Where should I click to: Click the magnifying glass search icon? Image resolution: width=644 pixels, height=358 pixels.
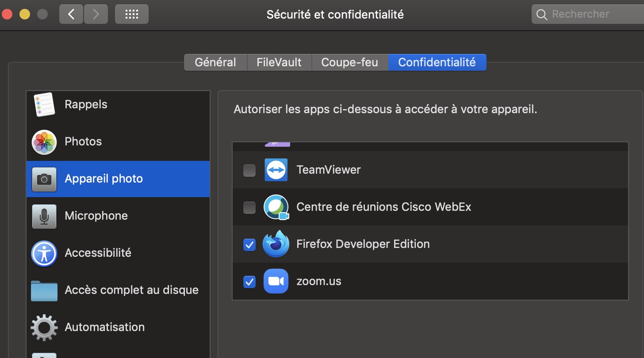pos(541,15)
